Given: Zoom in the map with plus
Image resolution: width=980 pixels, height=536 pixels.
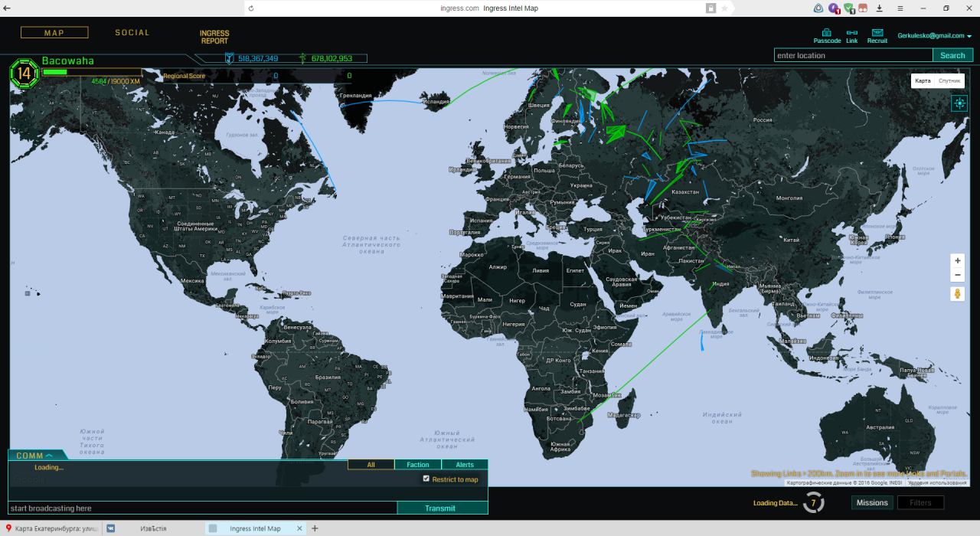Looking at the screenshot, I should (957, 261).
